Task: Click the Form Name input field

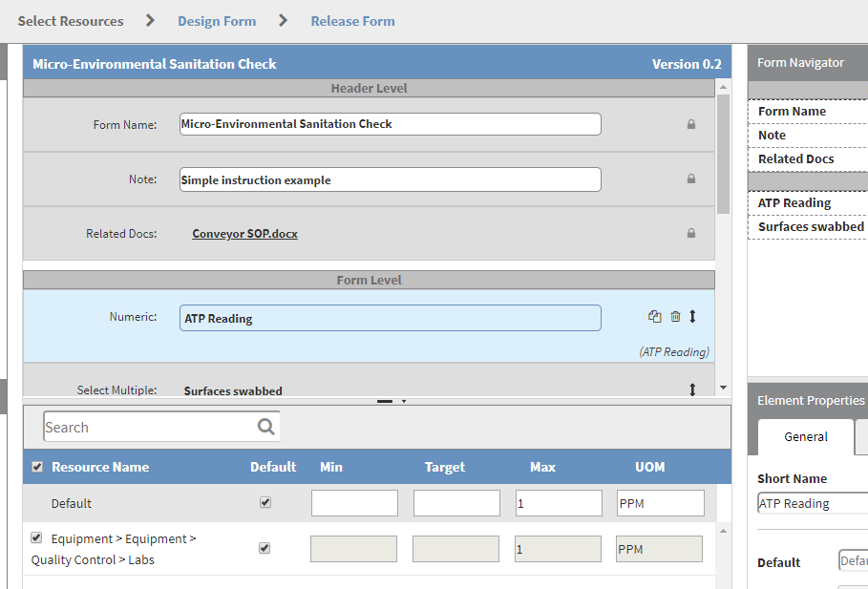Action: click(x=391, y=124)
